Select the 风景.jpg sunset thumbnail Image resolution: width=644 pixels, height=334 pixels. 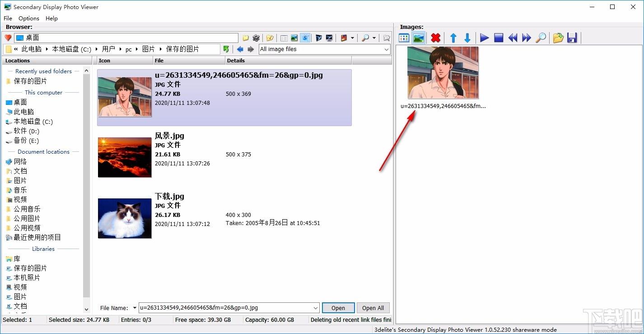pyautogui.click(x=125, y=157)
